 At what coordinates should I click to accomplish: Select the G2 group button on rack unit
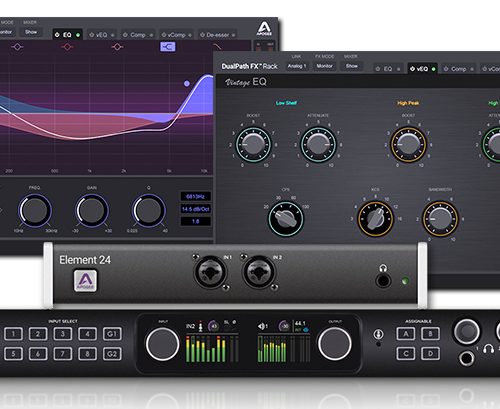click(112, 354)
